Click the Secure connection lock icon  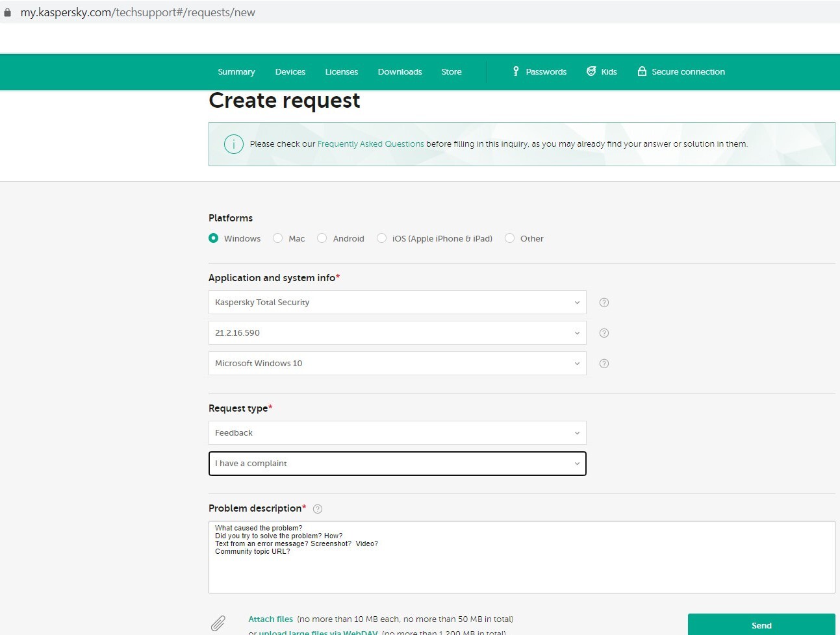click(x=642, y=71)
